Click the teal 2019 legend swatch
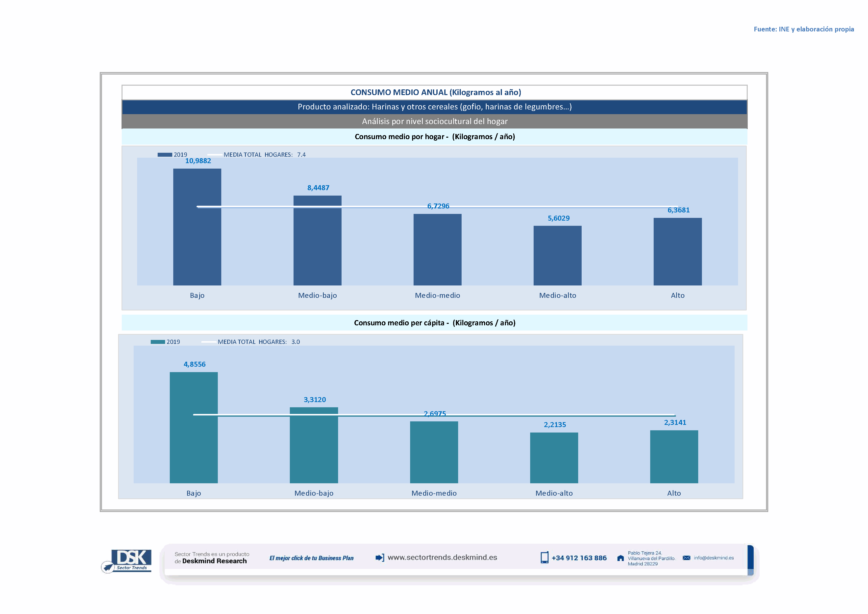Image resolution: width=868 pixels, height=614 pixels. click(x=158, y=342)
